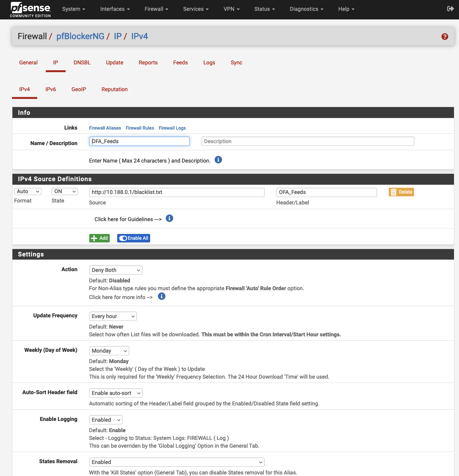Viewport: 459px width, 476px height.
Task: Click the pfBlockerNG breadcrumb link
Action: [80, 36]
